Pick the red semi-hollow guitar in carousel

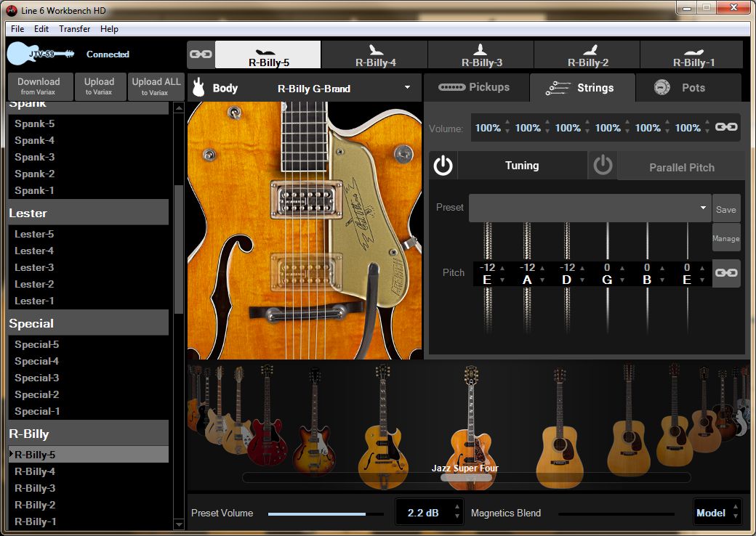(267, 415)
